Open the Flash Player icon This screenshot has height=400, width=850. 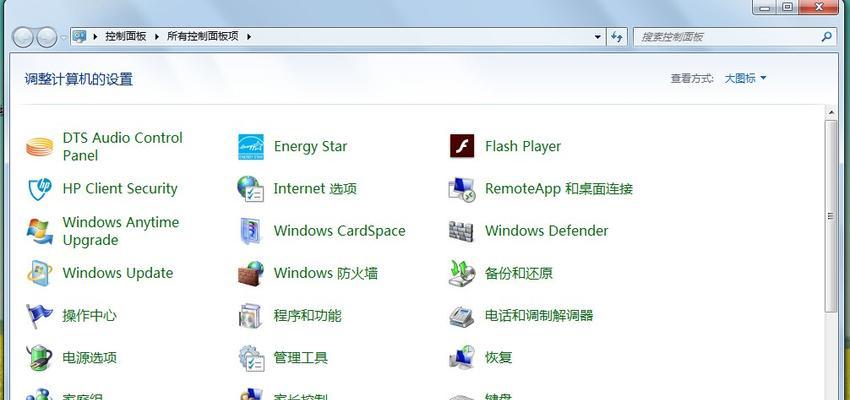pos(462,146)
